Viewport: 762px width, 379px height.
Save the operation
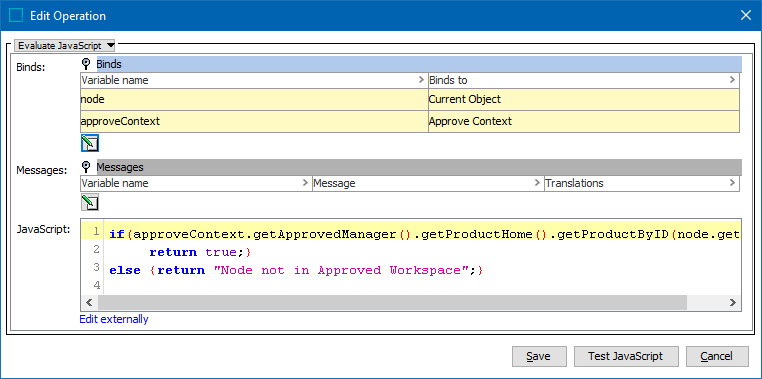[538, 356]
